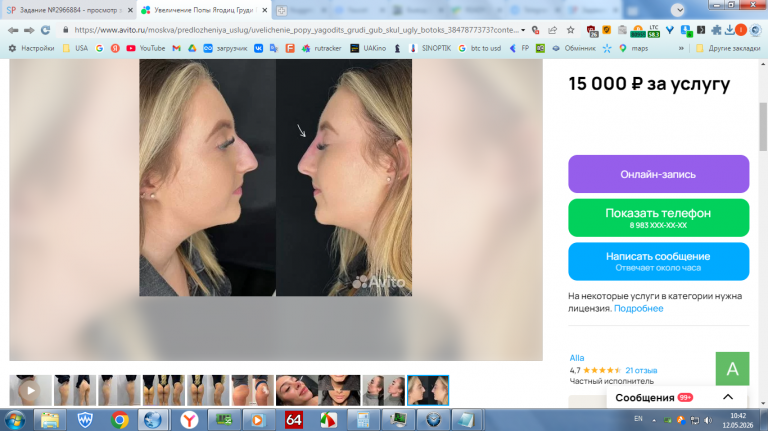Open the UAKino bookmark
768x431 pixels.
tap(368, 48)
